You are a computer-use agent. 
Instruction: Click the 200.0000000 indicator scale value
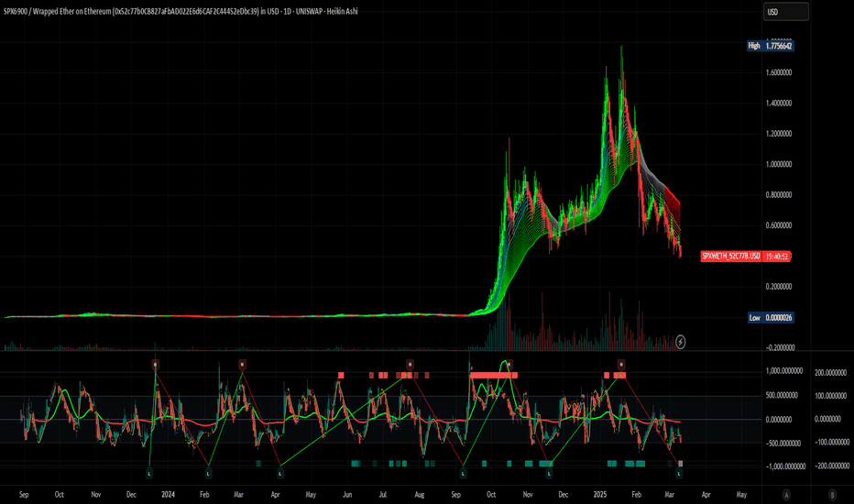830,373
